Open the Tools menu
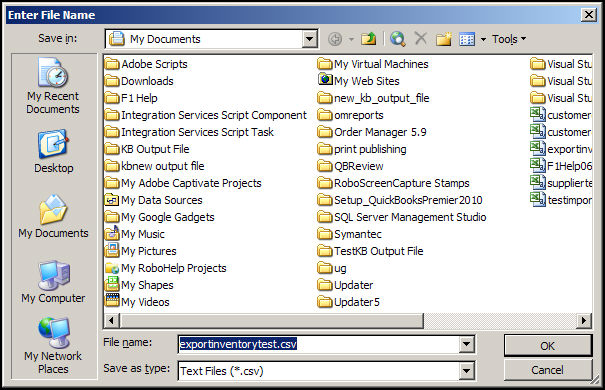Viewport: 605px width, 390px height. [509, 39]
